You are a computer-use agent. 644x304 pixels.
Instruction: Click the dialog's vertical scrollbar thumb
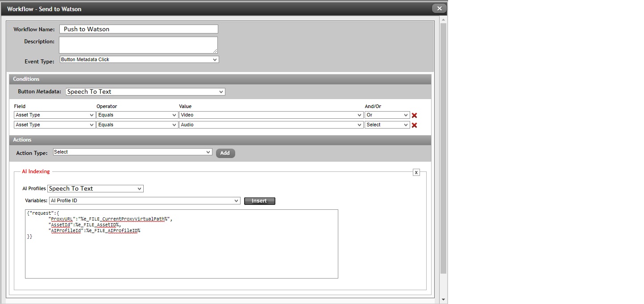[443, 147]
